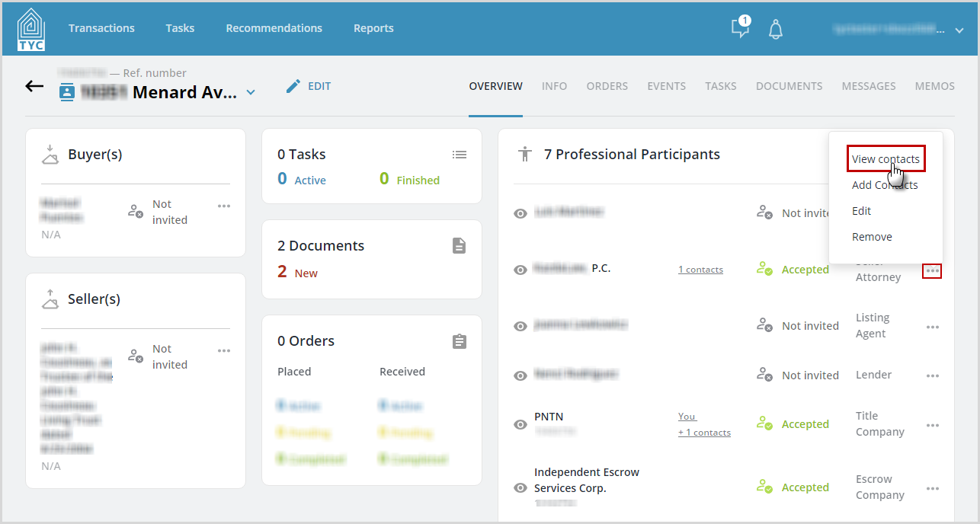The width and height of the screenshot is (980, 524).
Task: Click the 'Placed' orders column label
Action: [x=294, y=372]
